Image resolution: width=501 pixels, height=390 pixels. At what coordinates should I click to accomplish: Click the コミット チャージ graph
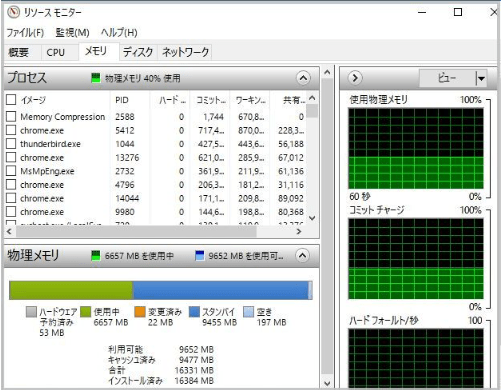click(416, 259)
